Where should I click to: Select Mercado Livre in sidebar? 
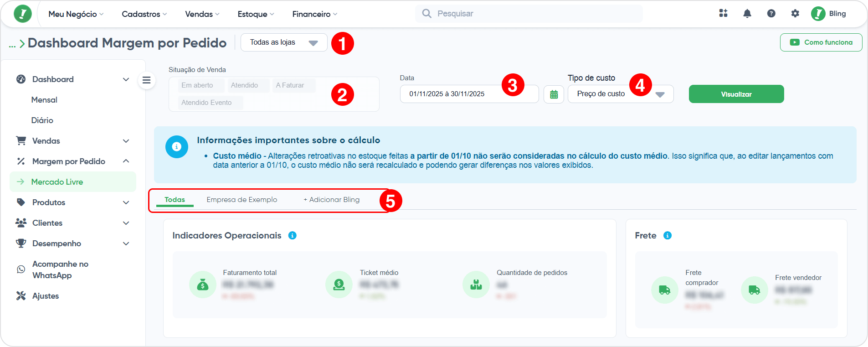[x=73, y=182]
